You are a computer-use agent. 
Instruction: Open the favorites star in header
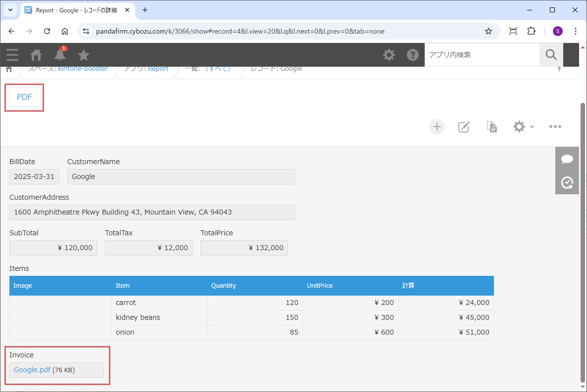pyautogui.click(x=84, y=55)
